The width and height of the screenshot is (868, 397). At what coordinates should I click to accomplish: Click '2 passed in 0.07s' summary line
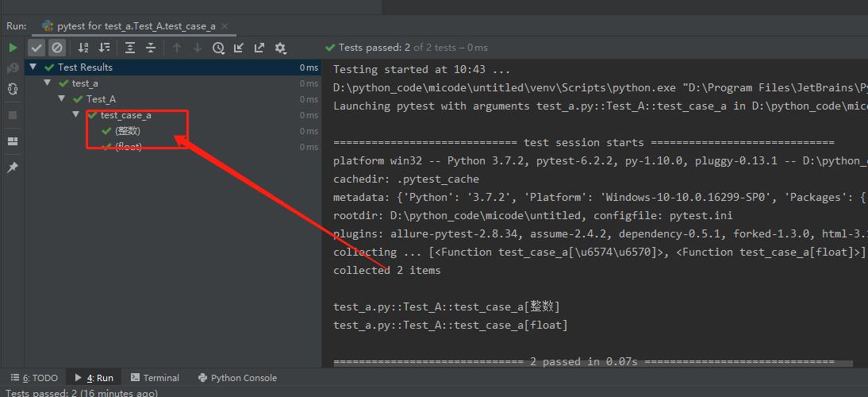click(583, 361)
